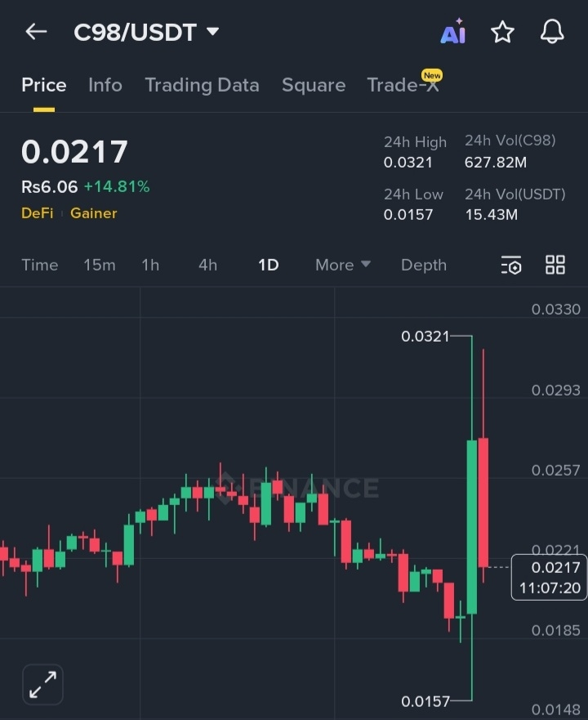The height and width of the screenshot is (720, 588).
Task: Select the 4h chart interval
Action: [207, 265]
